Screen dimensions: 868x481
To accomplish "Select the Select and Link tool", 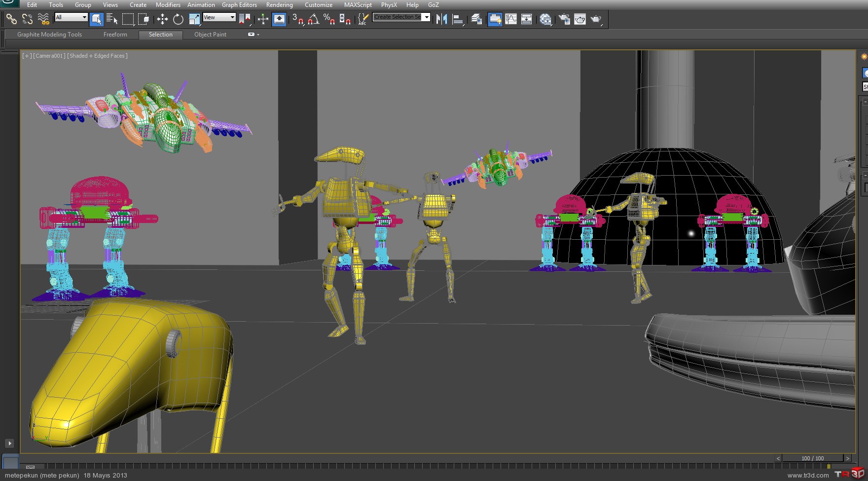I will point(11,19).
